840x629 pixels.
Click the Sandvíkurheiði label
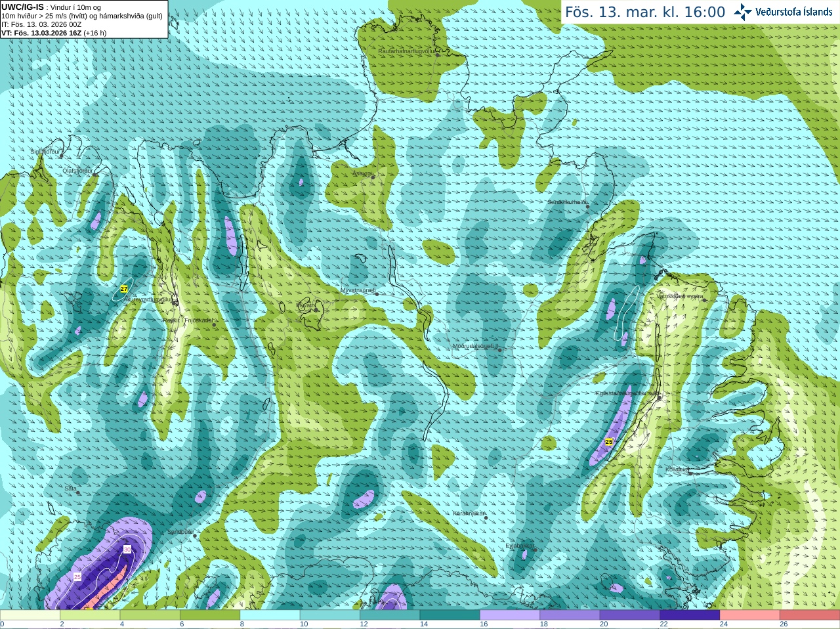567,202
